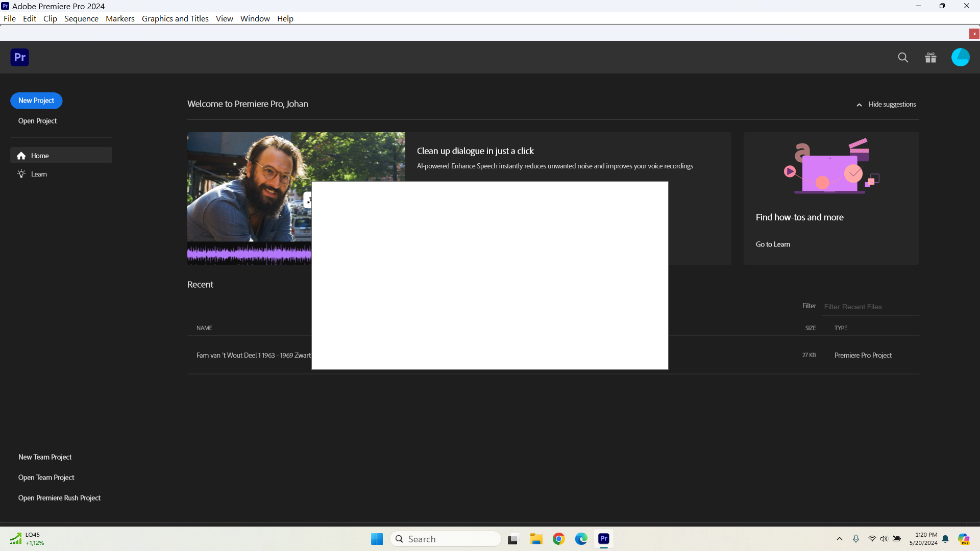Click the Go to Learn link

(772, 244)
